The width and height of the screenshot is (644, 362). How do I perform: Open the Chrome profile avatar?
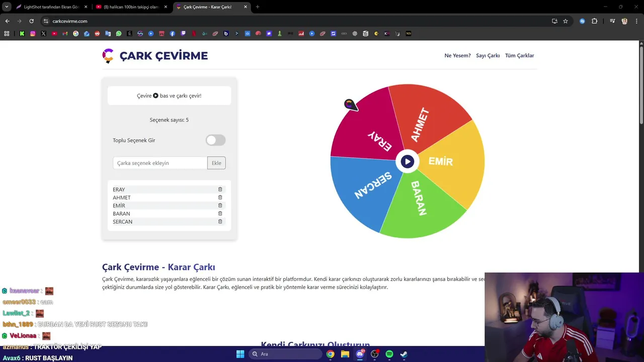point(624,21)
